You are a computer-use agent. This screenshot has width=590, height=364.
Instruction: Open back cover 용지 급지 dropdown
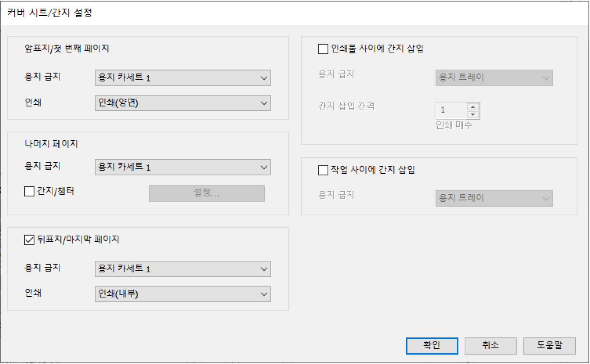tap(183, 269)
